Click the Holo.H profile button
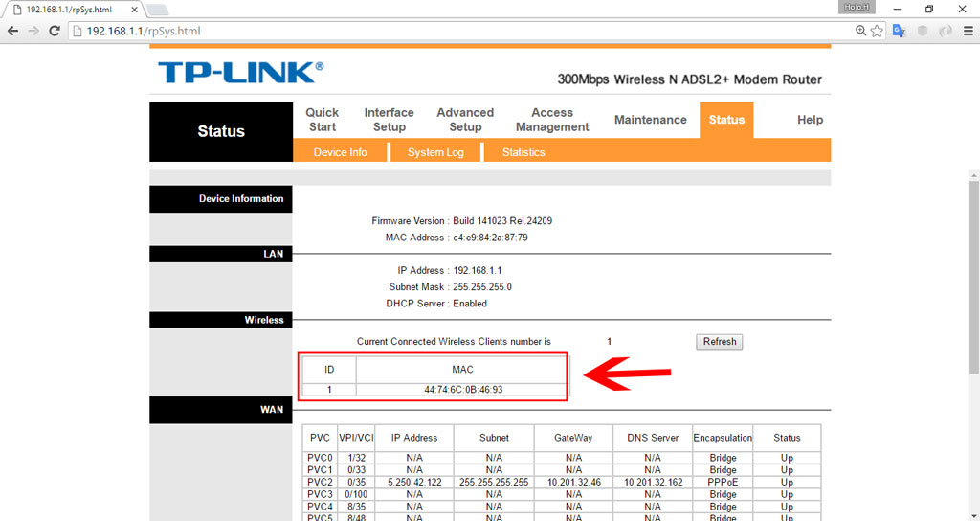980x521 pixels. pyautogui.click(x=857, y=7)
